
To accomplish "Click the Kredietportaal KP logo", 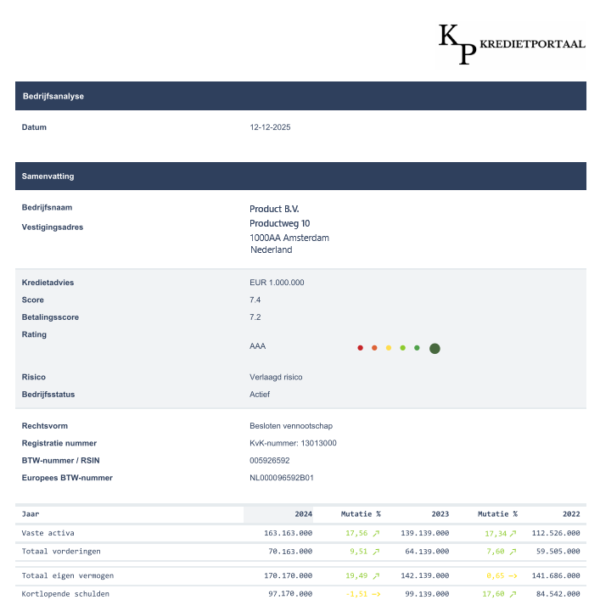I will (511, 43).
